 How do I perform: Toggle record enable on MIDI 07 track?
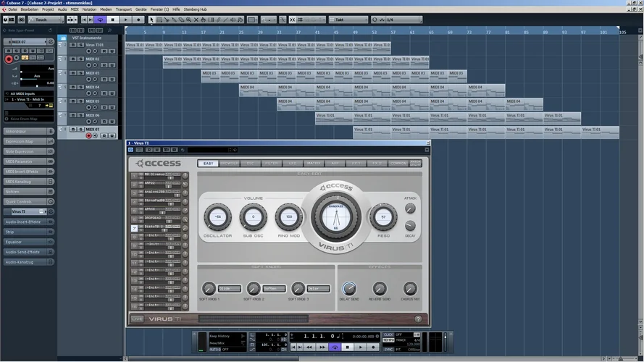coord(88,135)
